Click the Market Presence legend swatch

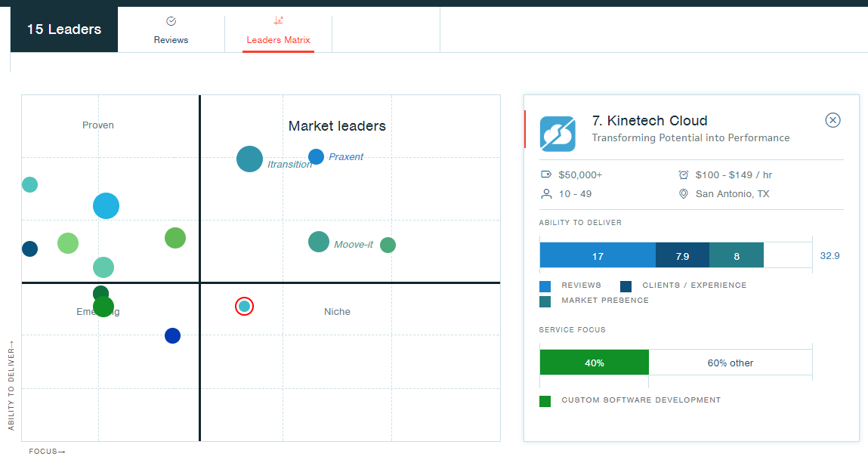click(545, 301)
